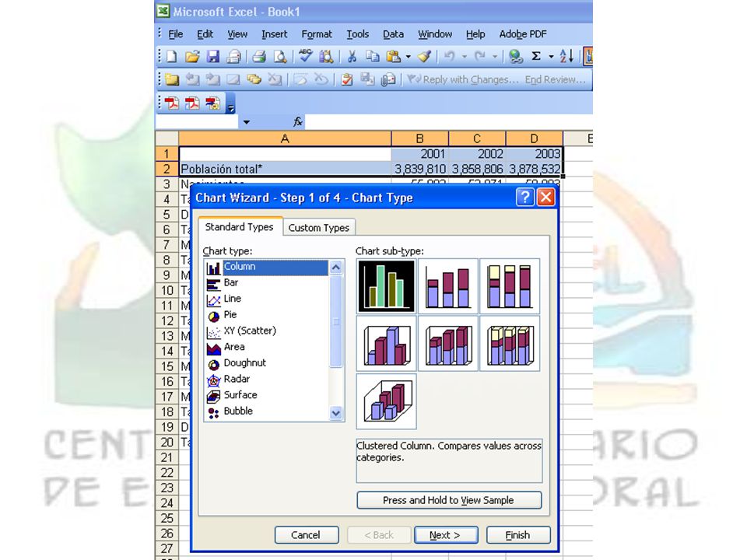The width and height of the screenshot is (747, 560).
Task: Click the Next > button
Action: (x=445, y=535)
